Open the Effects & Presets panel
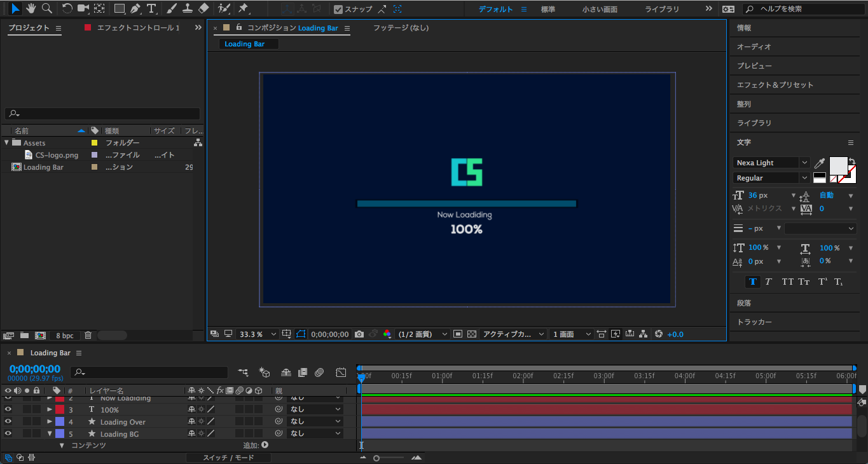Viewport: 868px width, 464px height. [x=775, y=85]
